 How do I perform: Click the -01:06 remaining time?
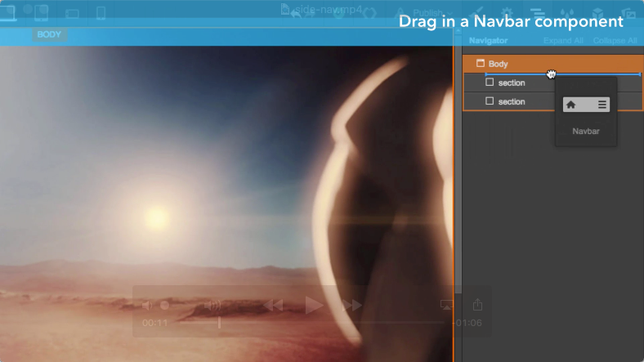tap(467, 323)
